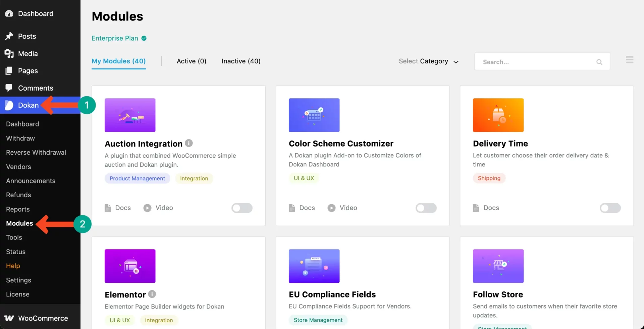Click the info icon next to Auction Integration
Image resolution: width=644 pixels, height=329 pixels.
point(189,143)
